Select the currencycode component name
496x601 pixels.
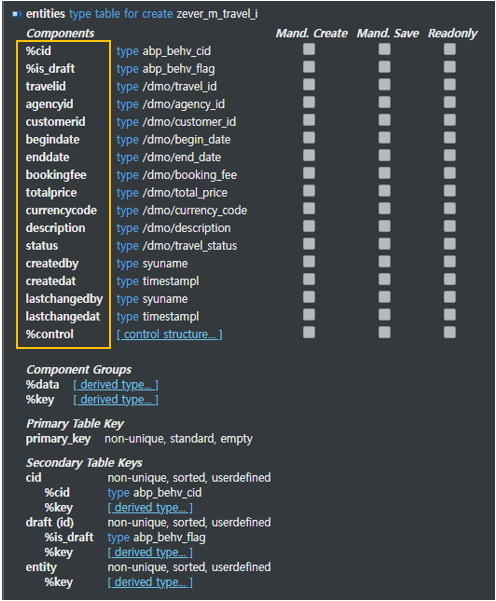tap(61, 210)
